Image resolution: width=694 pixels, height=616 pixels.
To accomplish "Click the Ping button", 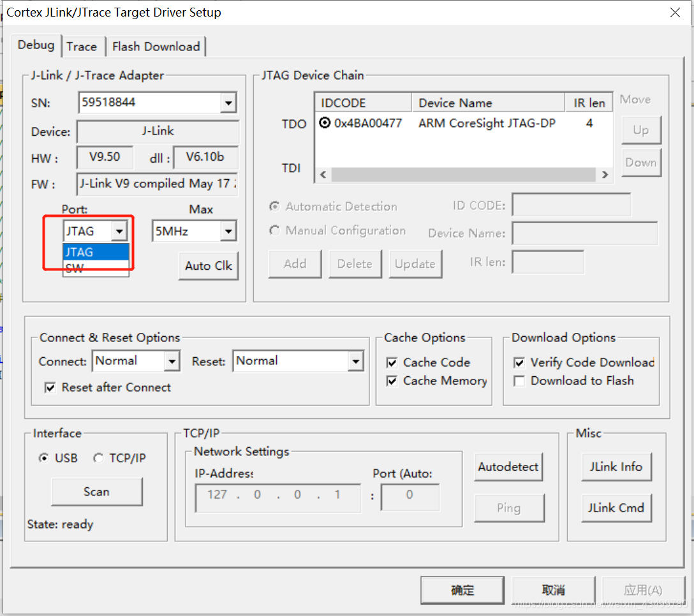I will click(509, 508).
